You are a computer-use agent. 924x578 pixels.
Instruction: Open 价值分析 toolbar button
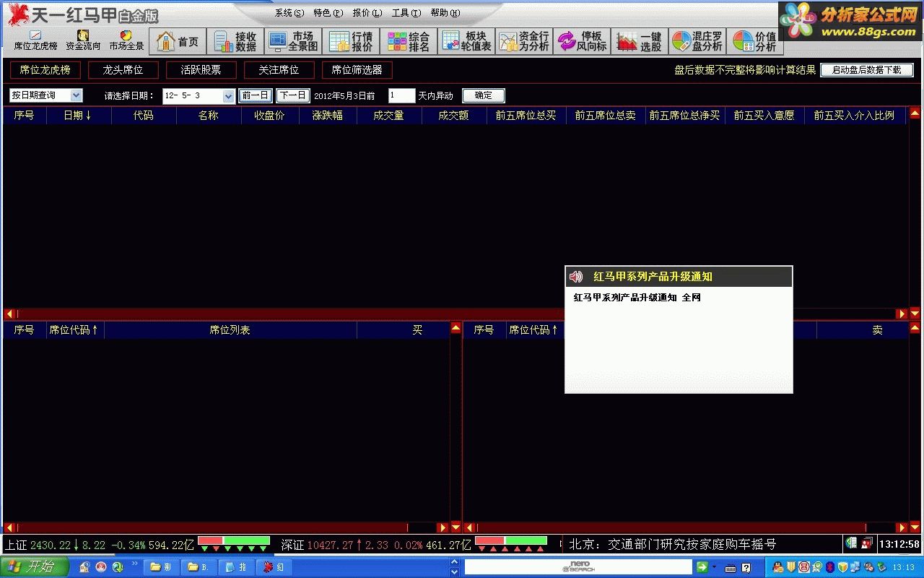point(755,42)
